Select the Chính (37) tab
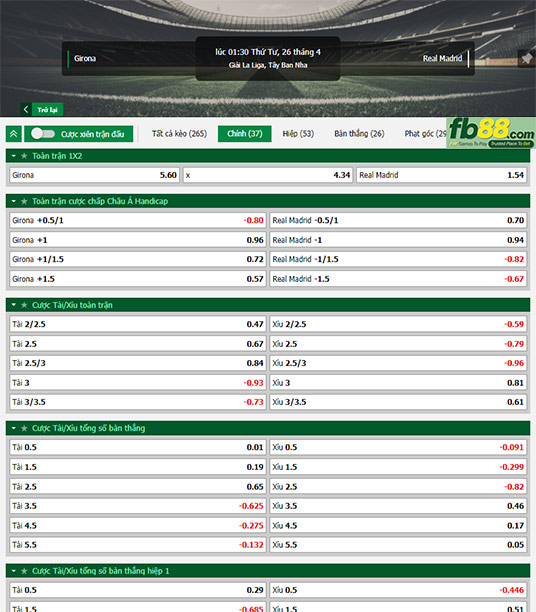The width and height of the screenshot is (536, 612). 245,134
